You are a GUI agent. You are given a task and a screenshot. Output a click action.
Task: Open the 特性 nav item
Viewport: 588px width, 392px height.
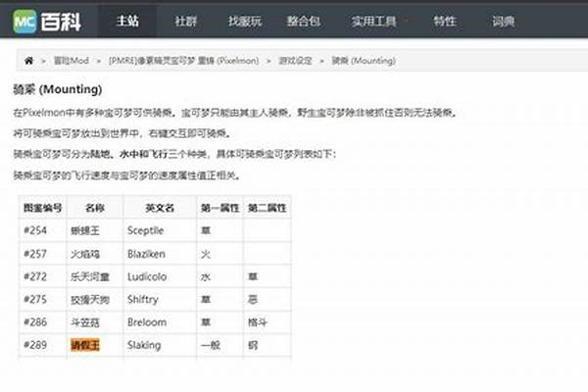click(x=445, y=21)
